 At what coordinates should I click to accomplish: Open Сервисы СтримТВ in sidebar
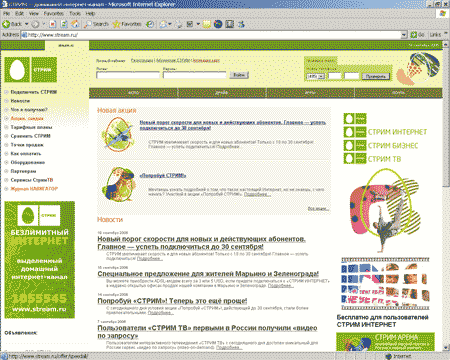coord(32,180)
